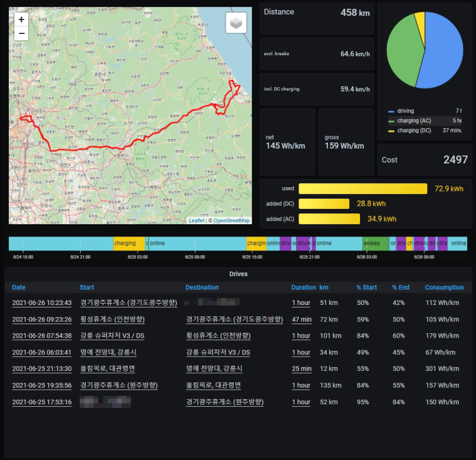Click the 47 min duration link
The width and height of the screenshot is (476, 460).
302,320
